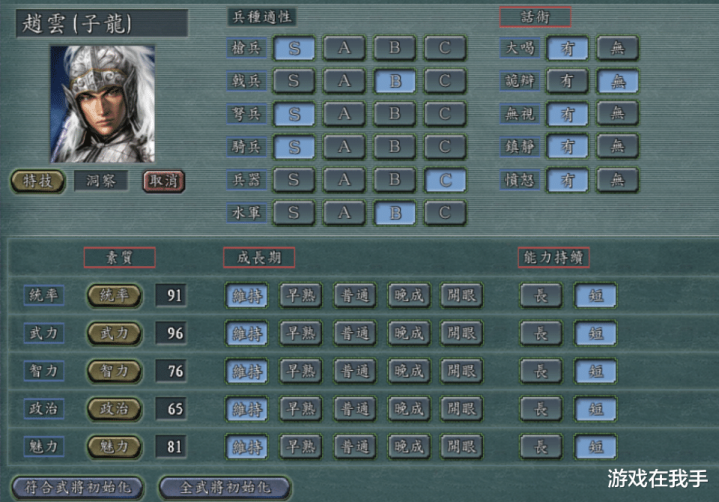
Task: Enable 大喝 with 有
Action: pos(567,48)
